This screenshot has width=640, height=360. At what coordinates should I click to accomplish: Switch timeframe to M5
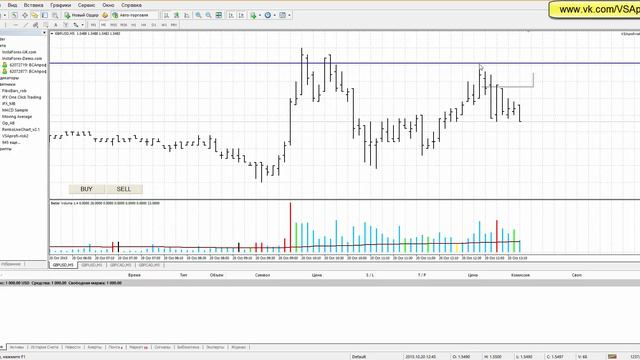[103, 25]
